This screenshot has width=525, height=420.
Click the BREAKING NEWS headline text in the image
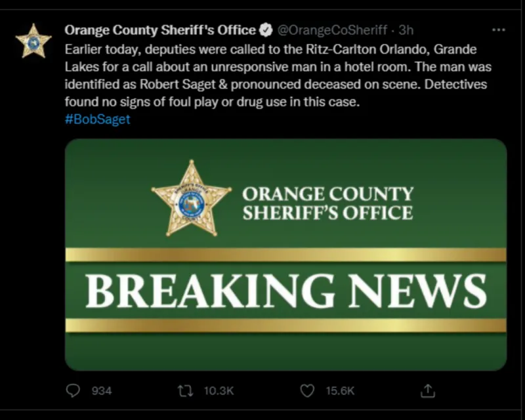point(286,291)
